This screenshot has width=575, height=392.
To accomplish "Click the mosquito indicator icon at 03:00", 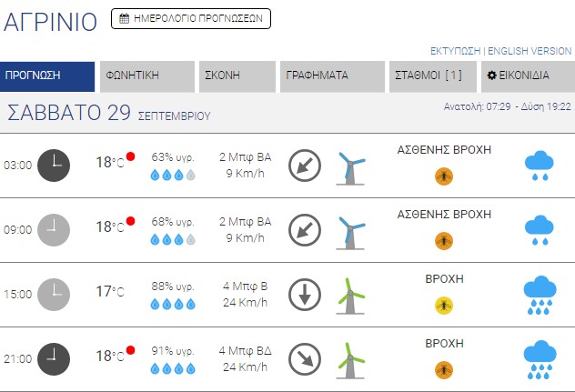I will pyautogui.click(x=444, y=176).
